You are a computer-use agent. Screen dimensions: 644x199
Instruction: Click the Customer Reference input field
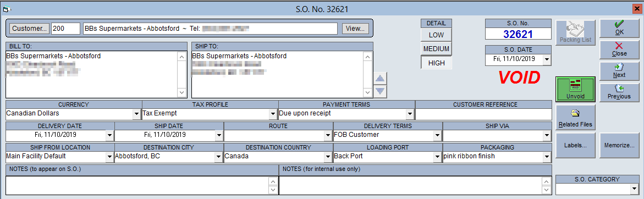pos(484,114)
